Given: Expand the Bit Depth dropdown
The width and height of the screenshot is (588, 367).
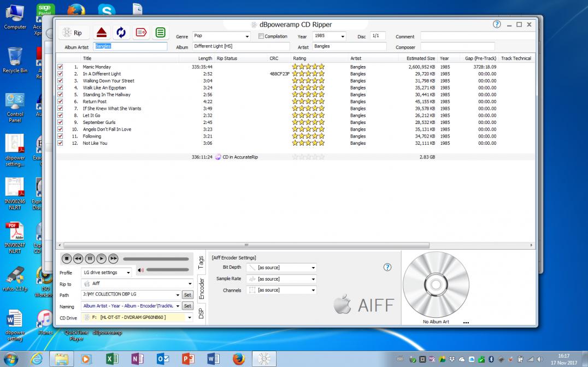Looking at the screenshot, I should coord(313,268).
